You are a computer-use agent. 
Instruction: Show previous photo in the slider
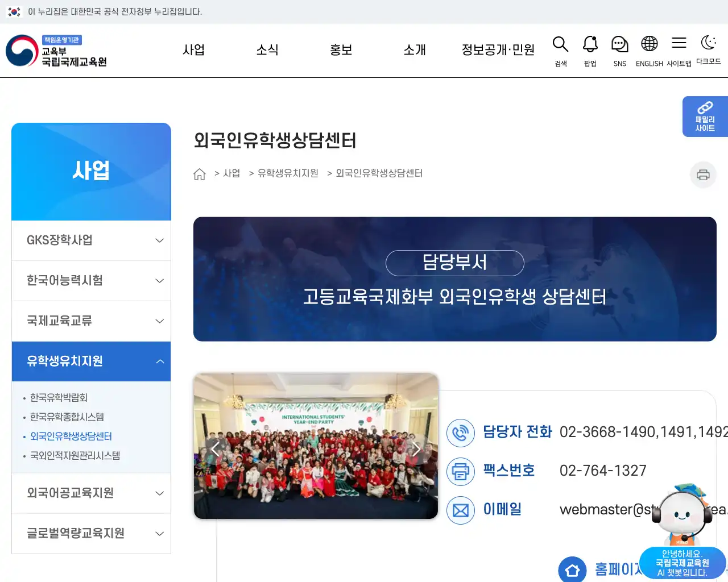pos(215,448)
